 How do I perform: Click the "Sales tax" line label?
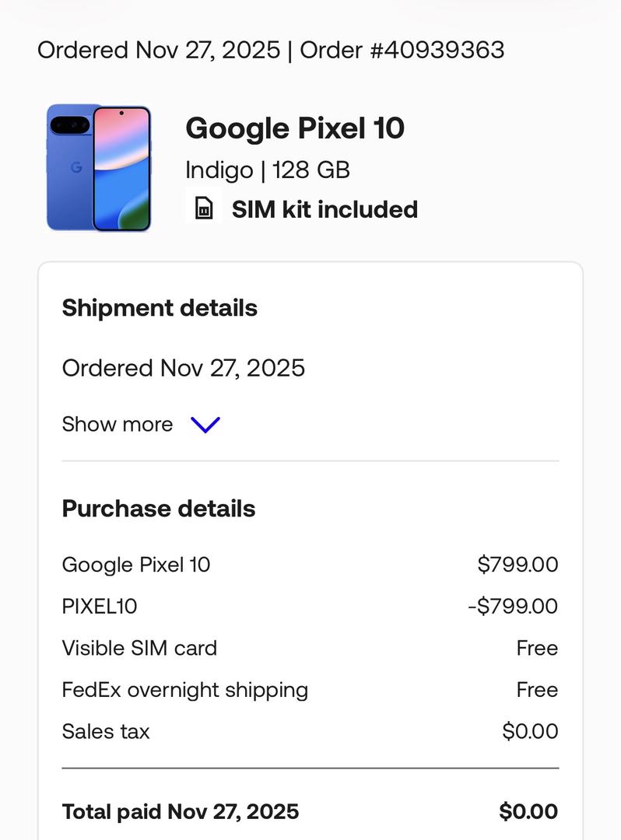[x=106, y=732]
